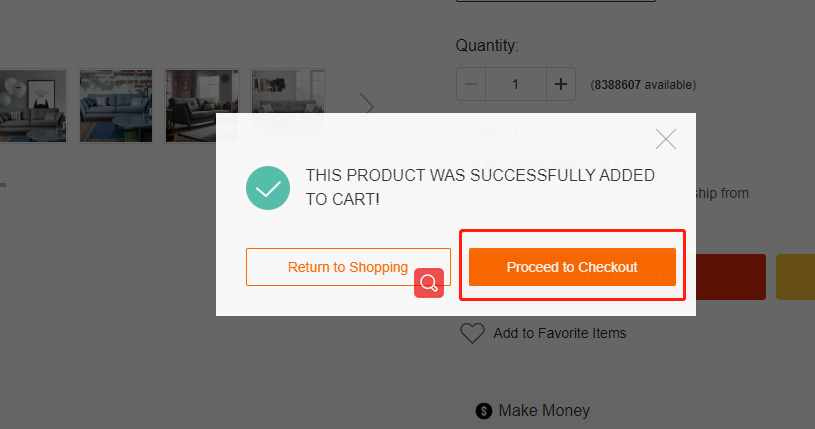Click the red magnifier search icon
The width and height of the screenshot is (815, 429).
coord(429,283)
